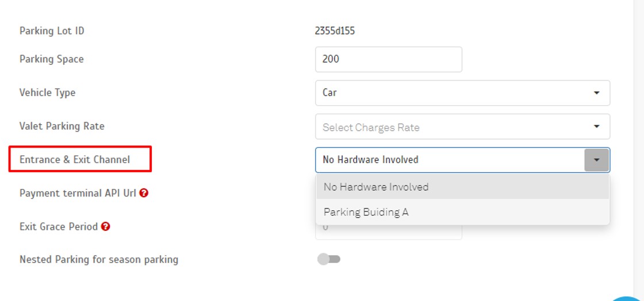Image resolution: width=644 pixels, height=301 pixels.
Task: Choose "Parking Buiding A" option
Action: click(x=366, y=212)
